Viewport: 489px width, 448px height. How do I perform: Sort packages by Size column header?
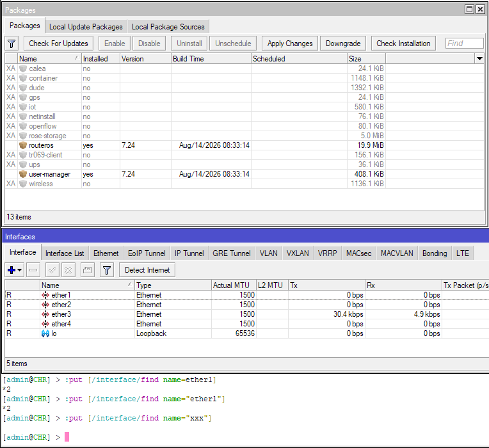366,59
